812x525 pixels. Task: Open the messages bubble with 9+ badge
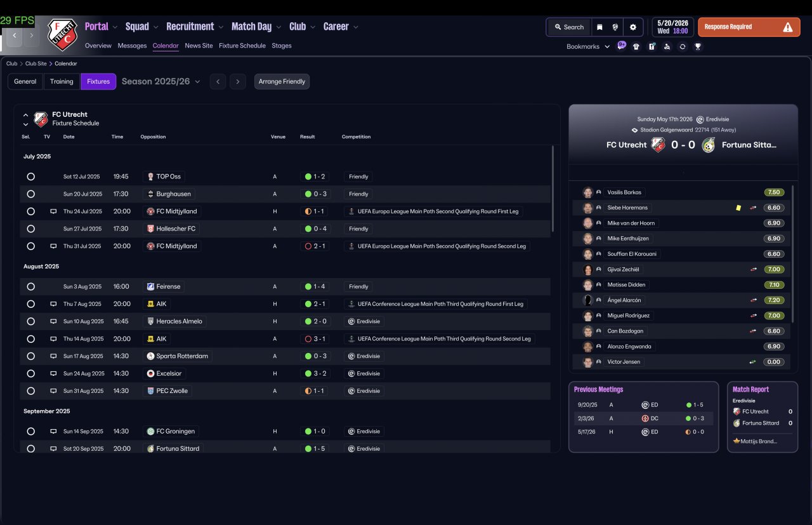[622, 46]
